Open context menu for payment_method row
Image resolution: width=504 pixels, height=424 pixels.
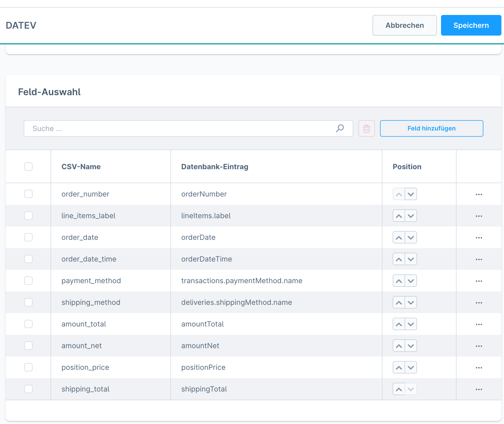pos(479,281)
